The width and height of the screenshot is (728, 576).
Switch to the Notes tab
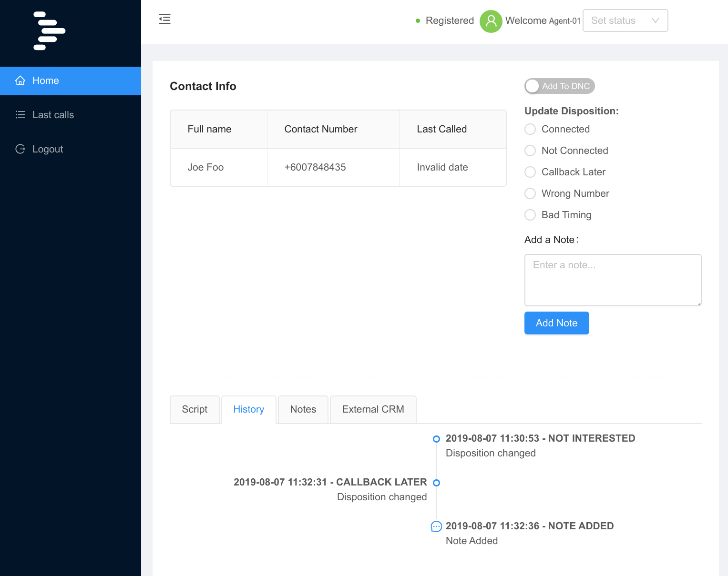pyautogui.click(x=303, y=409)
